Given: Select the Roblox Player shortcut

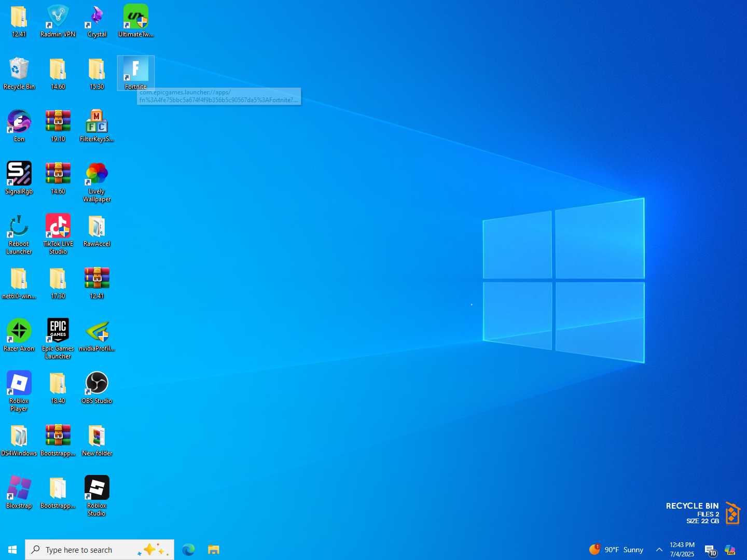Looking at the screenshot, I should [x=19, y=391].
